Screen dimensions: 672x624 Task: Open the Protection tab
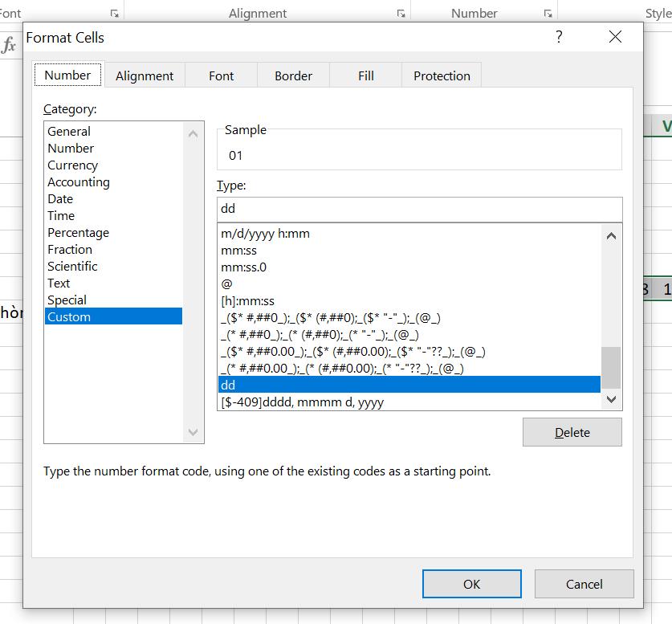pos(442,75)
